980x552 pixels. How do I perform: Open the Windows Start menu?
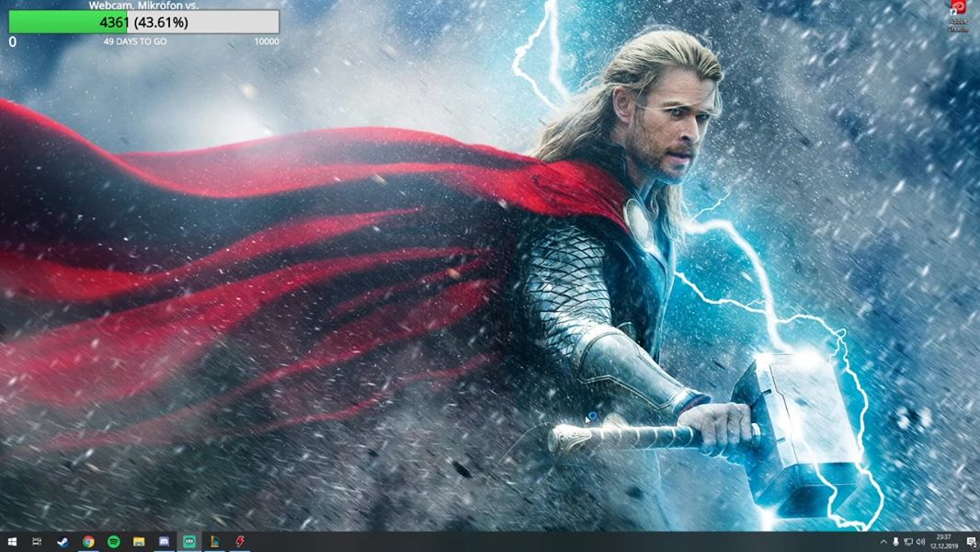tap(12, 541)
